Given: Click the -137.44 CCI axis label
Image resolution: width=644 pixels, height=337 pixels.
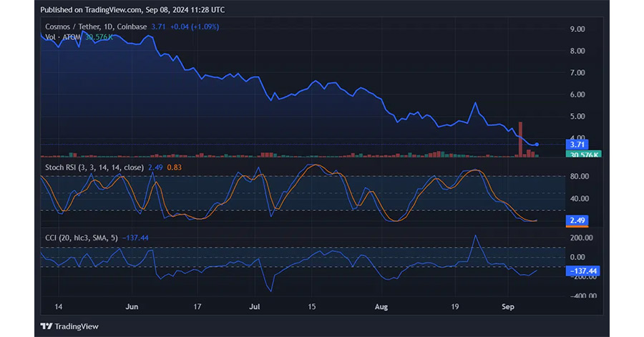Looking at the screenshot, I should click(582, 271).
